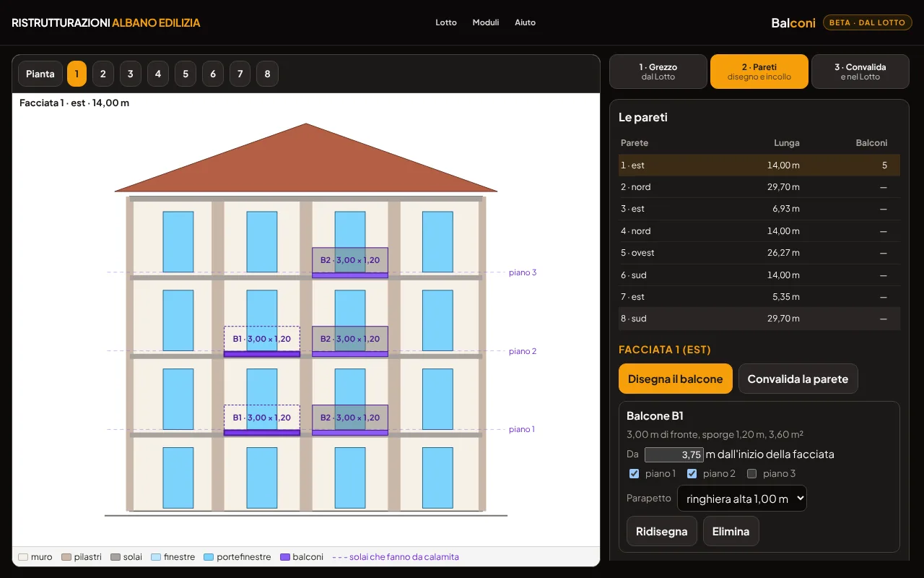Screen dimensions: 924x578
Task: Uncheck the piano 2 checkbox
Action: click(x=692, y=474)
